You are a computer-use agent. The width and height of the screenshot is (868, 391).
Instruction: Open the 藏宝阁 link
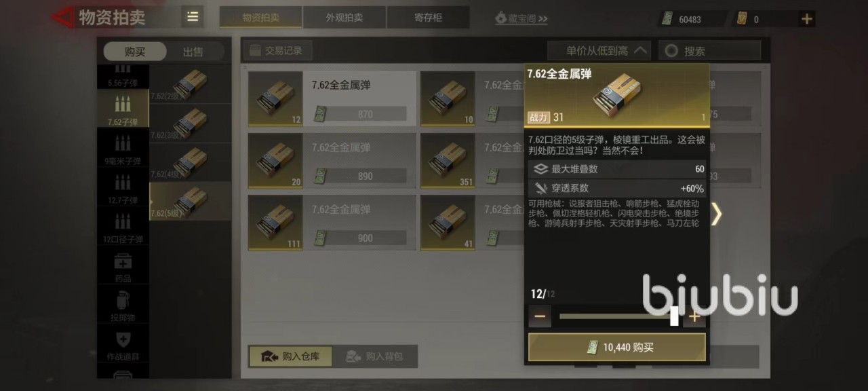[x=521, y=18]
